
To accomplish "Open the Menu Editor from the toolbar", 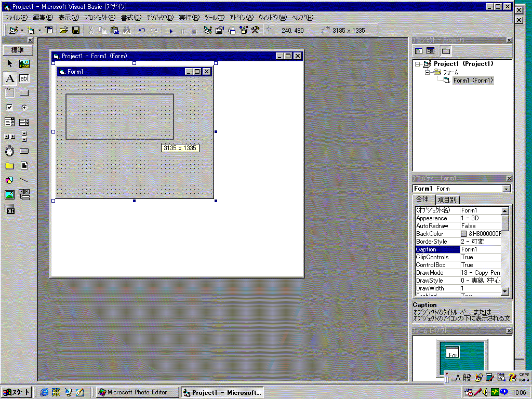I will coord(49,31).
